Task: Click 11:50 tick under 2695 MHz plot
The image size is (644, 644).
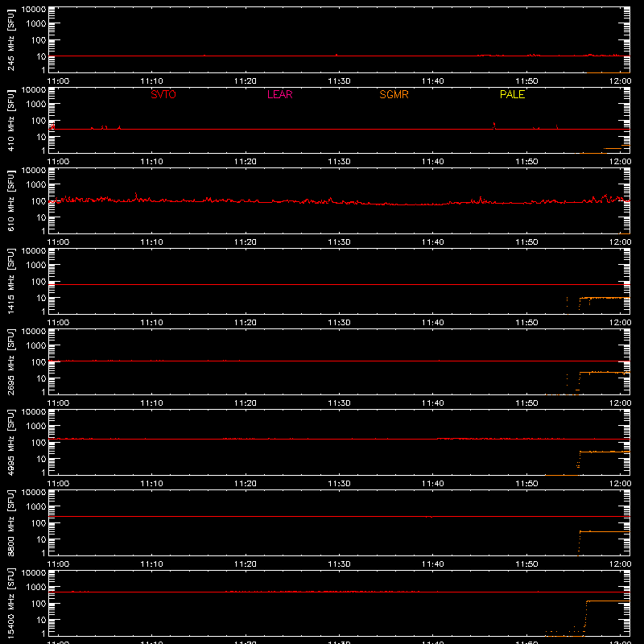Action: pos(526,403)
